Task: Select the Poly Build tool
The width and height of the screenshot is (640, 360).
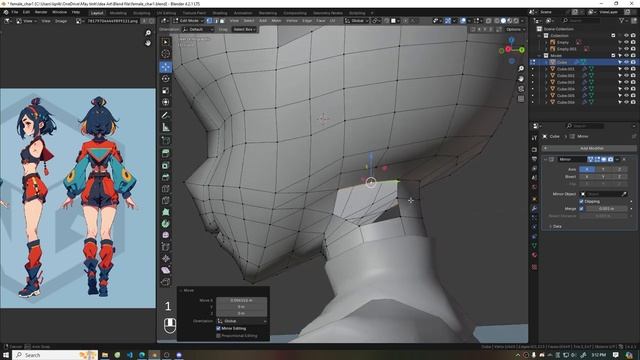Action: (x=165, y=212)
